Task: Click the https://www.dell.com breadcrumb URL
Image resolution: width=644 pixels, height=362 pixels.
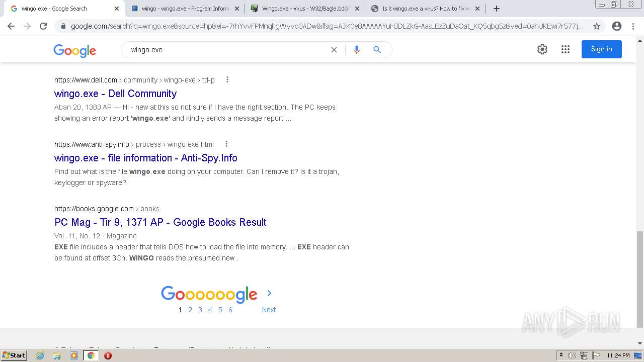Action: pos(86,80)
